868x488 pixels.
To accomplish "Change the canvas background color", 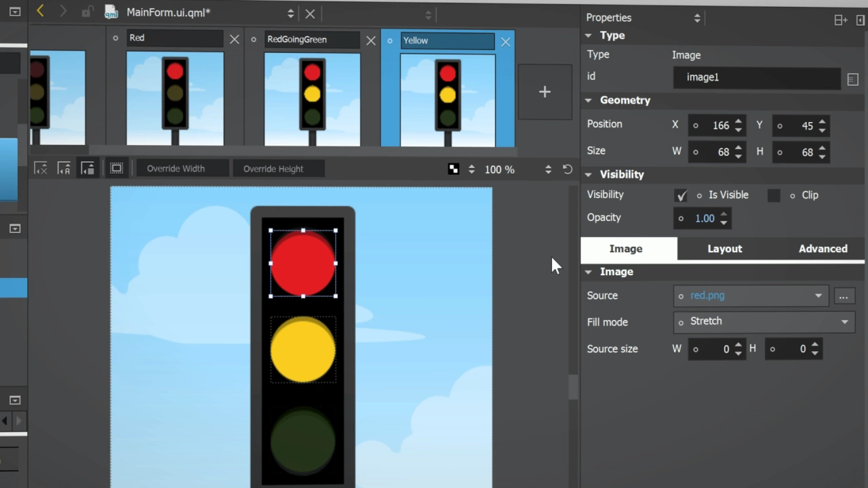I will pyautogui.click(x=454, y=169).
